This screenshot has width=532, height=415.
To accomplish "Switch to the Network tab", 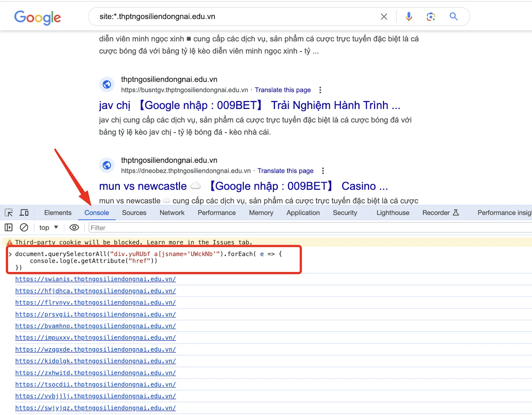I will pos(172,213).
